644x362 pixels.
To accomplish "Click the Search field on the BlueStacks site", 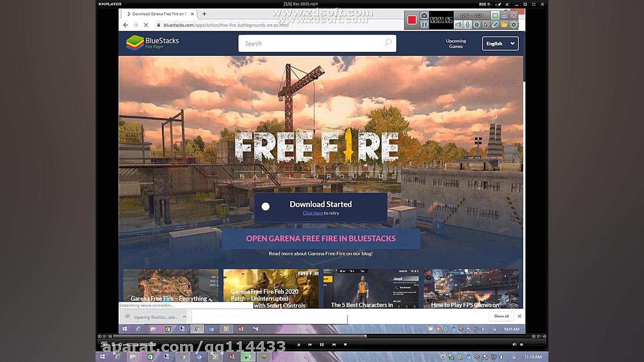I will pyautogui.click(x=317, y=43).
